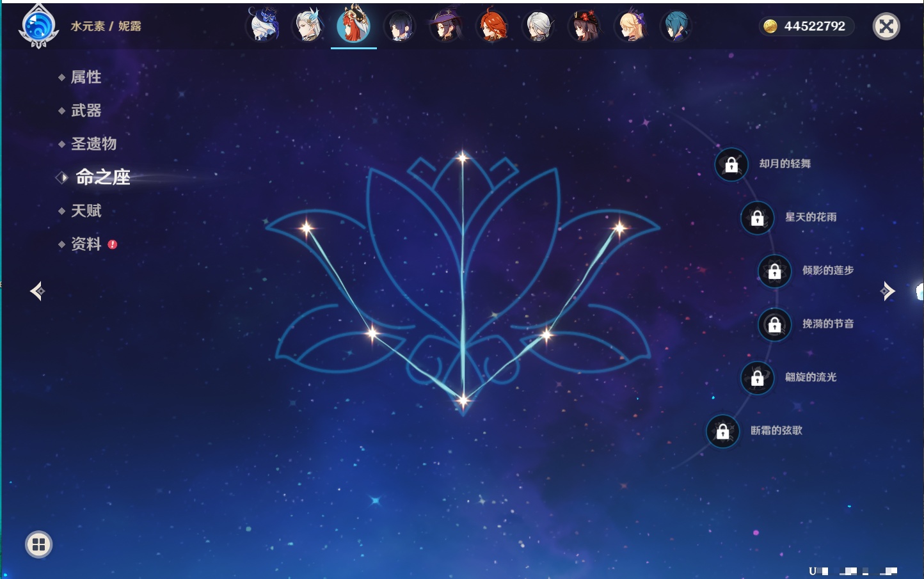924x579 pixels.
Task: Open the locked 星天的花雨 constellation node
Action: (x=757, y=218)
